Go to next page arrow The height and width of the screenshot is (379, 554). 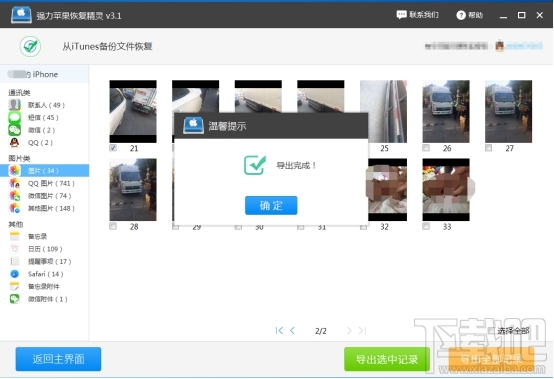click(x=349, y=331)
